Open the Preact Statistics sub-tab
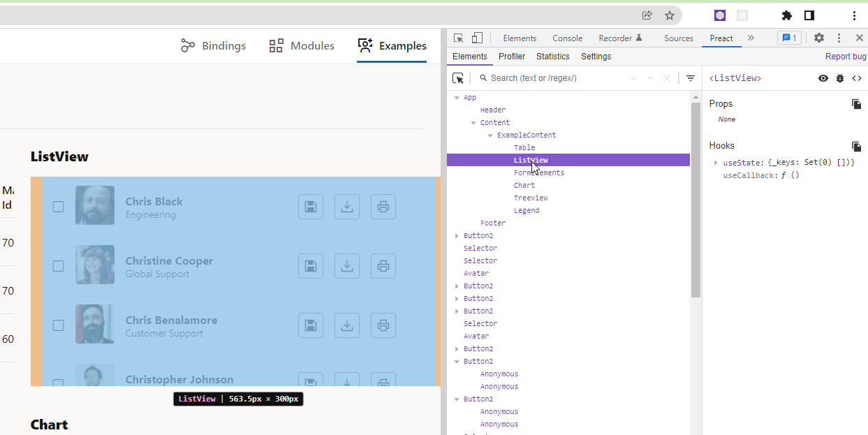 [x=553, y=57]
